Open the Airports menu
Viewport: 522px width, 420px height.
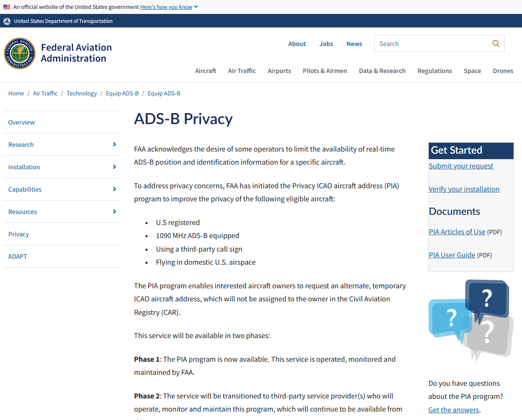coord(279,71)
